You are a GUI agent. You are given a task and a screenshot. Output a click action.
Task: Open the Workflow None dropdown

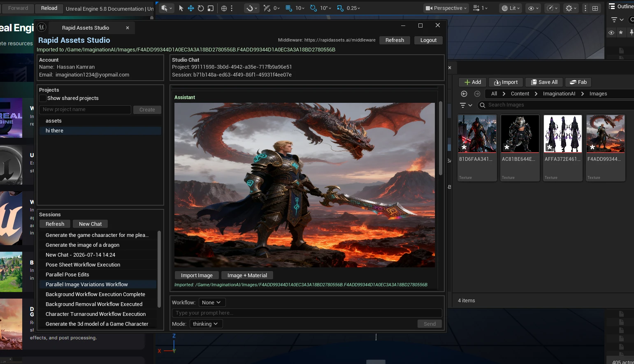click(x=211, y=303)
